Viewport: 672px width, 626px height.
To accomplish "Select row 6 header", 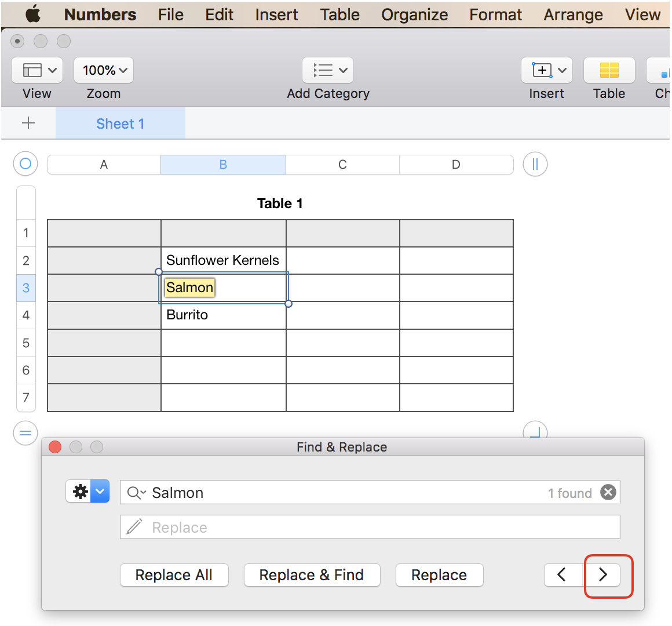I will (x=26, y=370).
